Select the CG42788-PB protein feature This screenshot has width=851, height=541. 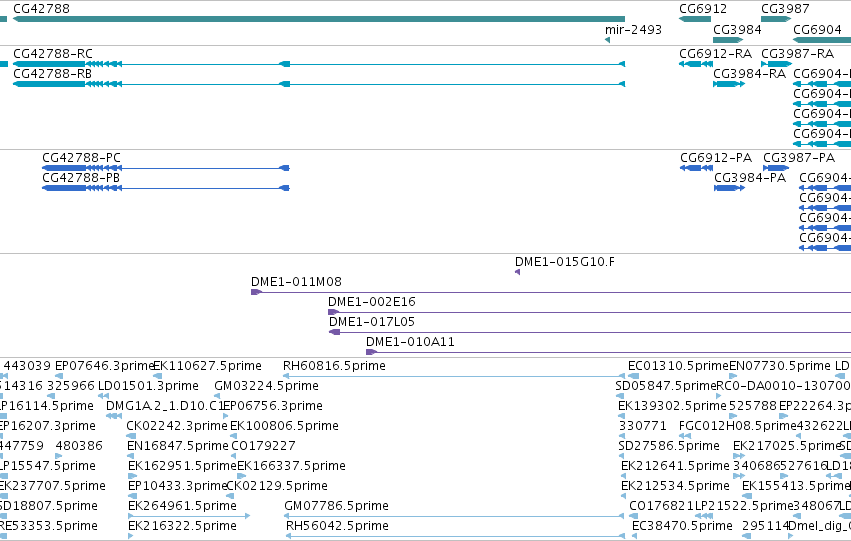pos(166,188)
